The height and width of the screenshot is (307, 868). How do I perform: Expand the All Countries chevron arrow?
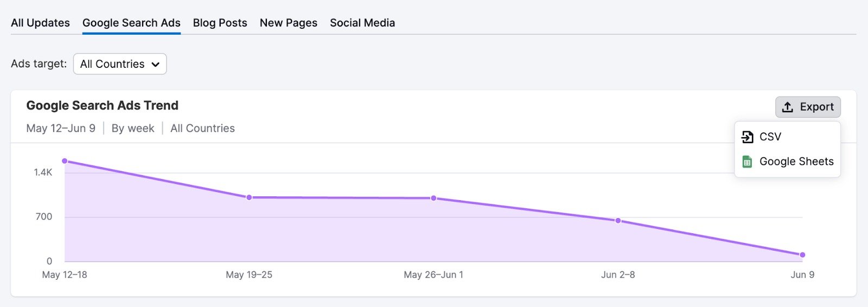tap(156, 65)
